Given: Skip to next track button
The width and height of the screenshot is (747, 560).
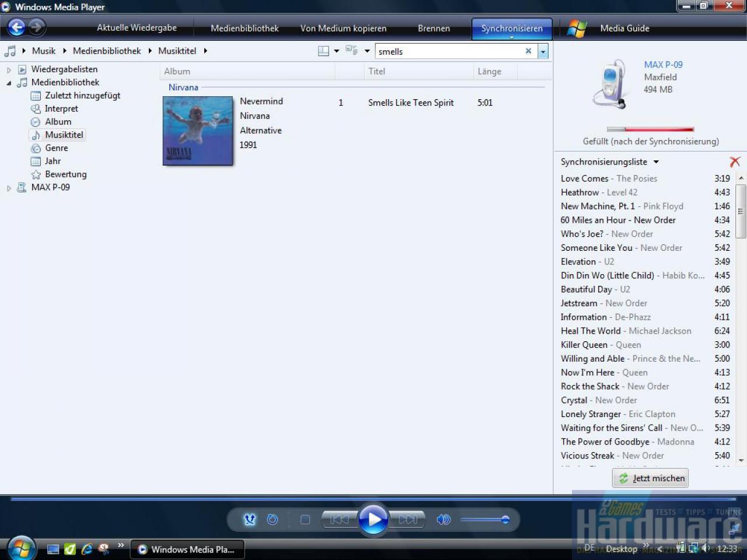Looking at the screenshot, I should click(408, 519).
